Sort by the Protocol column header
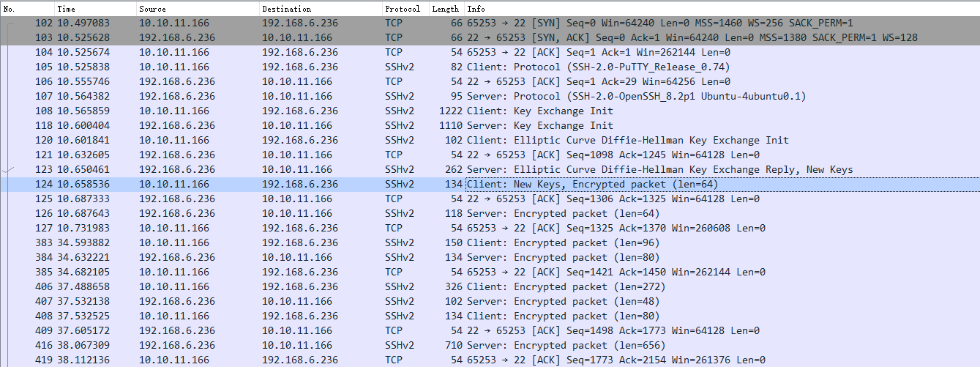Image resolution: width=980 pixels, height=367 pixels. (x=405, y=9)
